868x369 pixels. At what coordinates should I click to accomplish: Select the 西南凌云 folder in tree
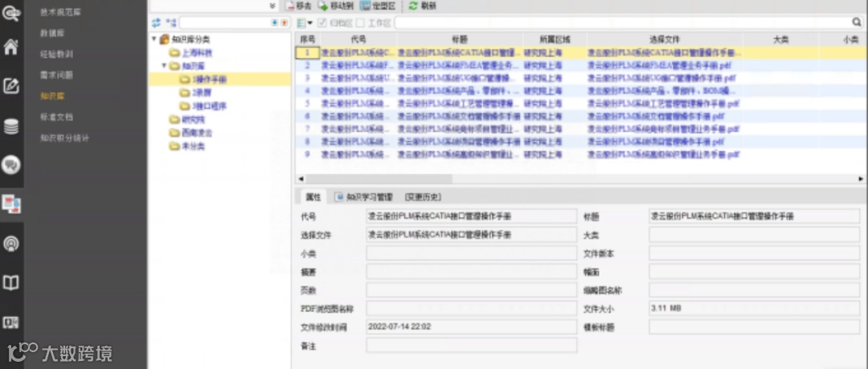point(197,133)
